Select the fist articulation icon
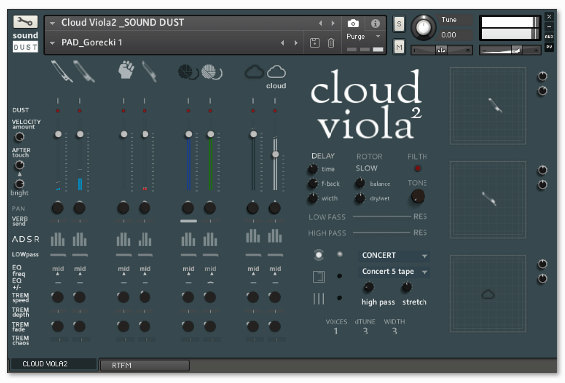Image resolution: width=565 pixels, height=383 pixels. 126,70
